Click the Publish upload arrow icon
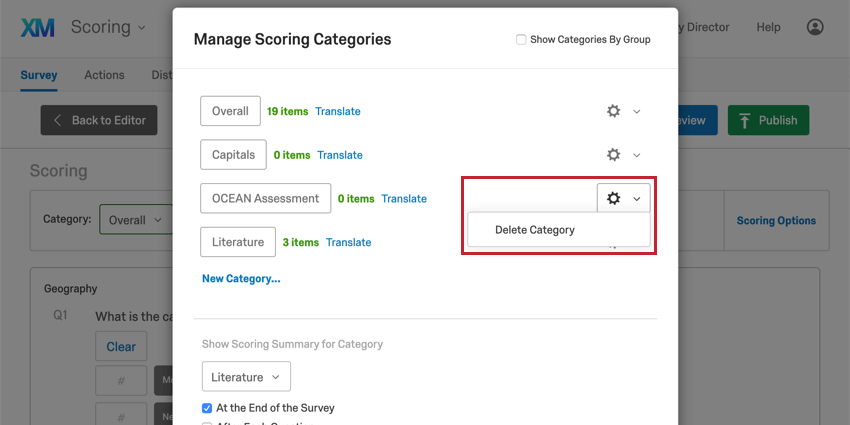The height and width of the screenshot is (425, 850). pos(744,120)
